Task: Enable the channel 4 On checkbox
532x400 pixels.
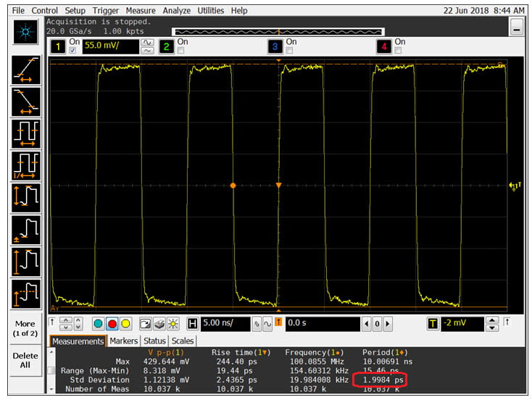Action: coord(398,51)
